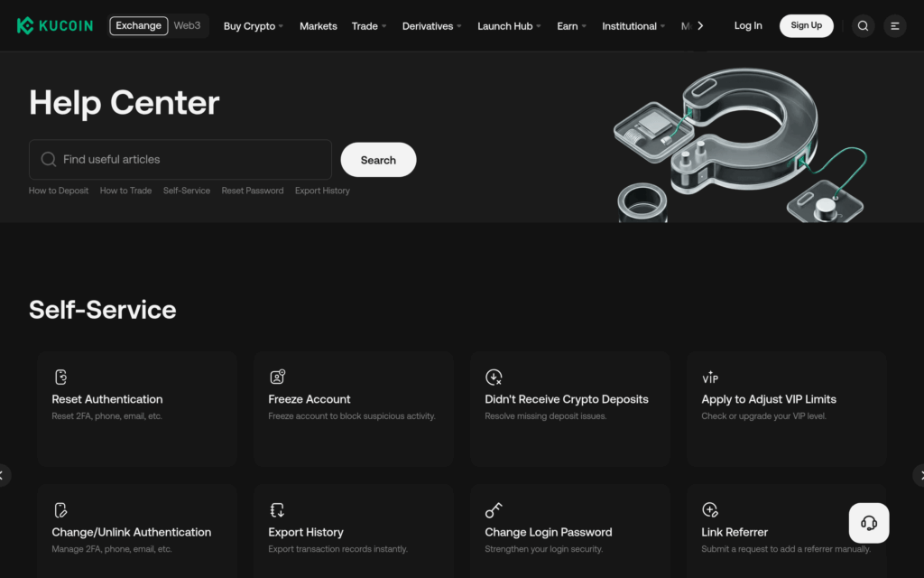
Task: Open Didn't Receive Crypto Deposits card title
Action: (567, 399)
